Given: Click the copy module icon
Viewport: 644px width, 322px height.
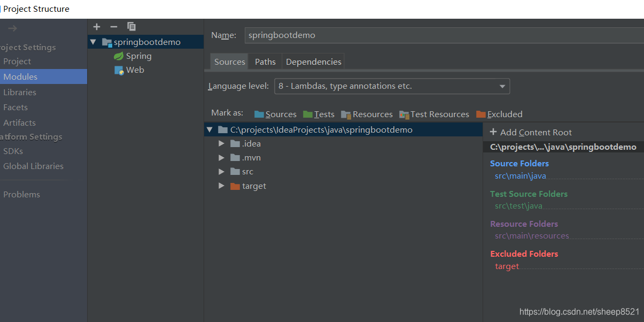Looking at the screenshot, I should [131, 27].
